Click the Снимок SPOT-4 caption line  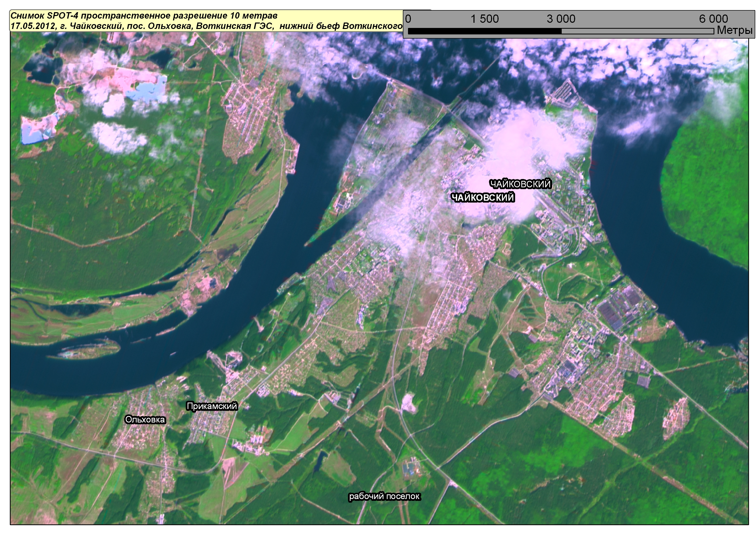pos(144,16)
